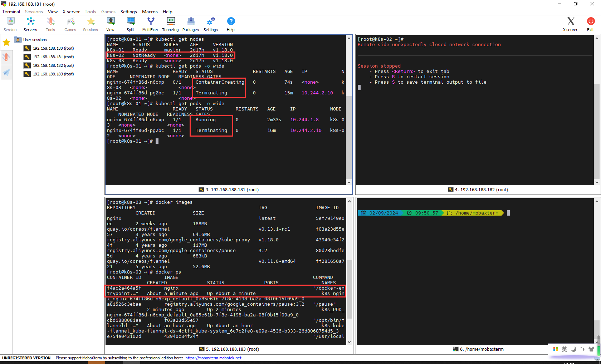Screen dimensions: 601x364
Task: Click scroll-down arrow in k8s-02 terminal
Action: tap(596, 182)
